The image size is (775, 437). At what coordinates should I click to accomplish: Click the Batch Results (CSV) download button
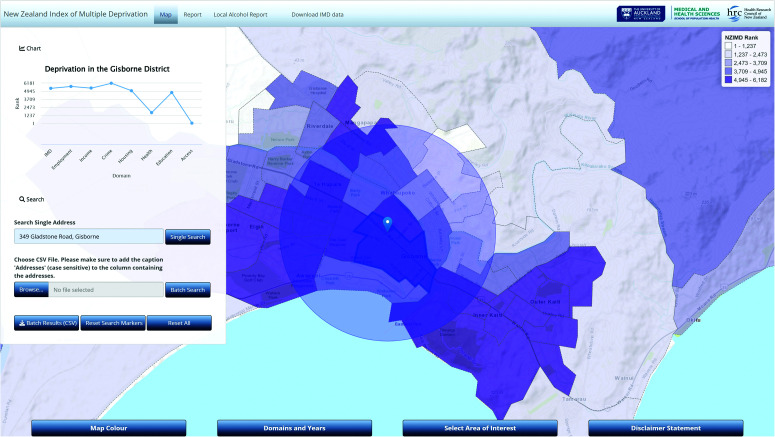46,323
